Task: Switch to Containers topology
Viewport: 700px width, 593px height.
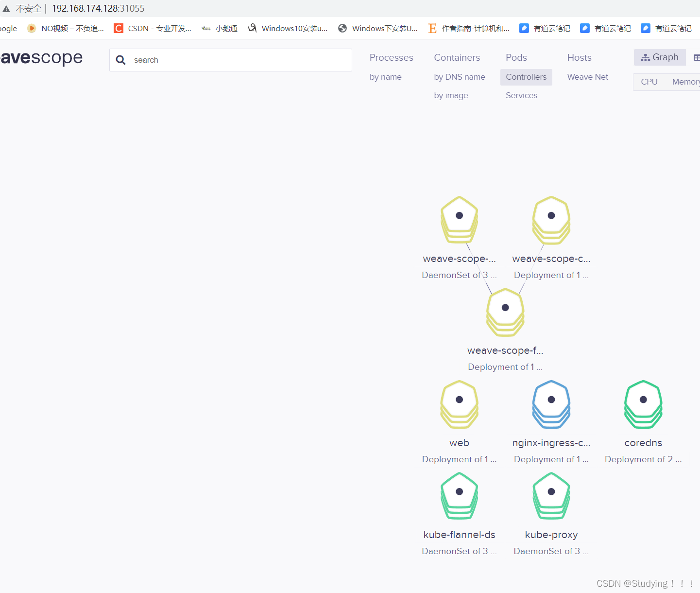Action: click(x=457, y=57)
